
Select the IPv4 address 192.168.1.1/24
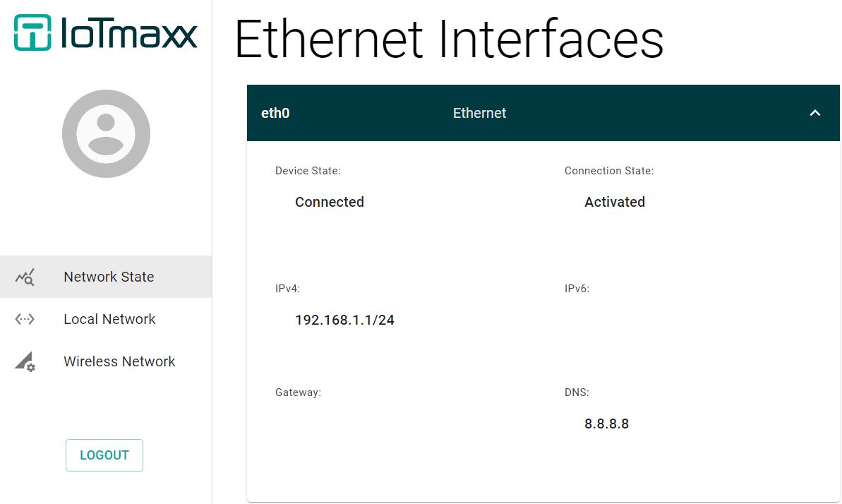tap(344, 320)
